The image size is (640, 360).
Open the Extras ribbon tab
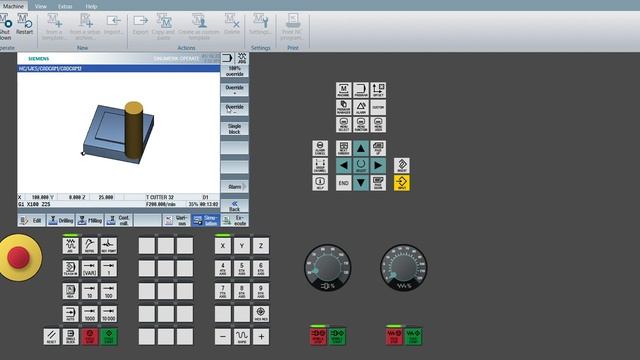(x=65, y=6)
